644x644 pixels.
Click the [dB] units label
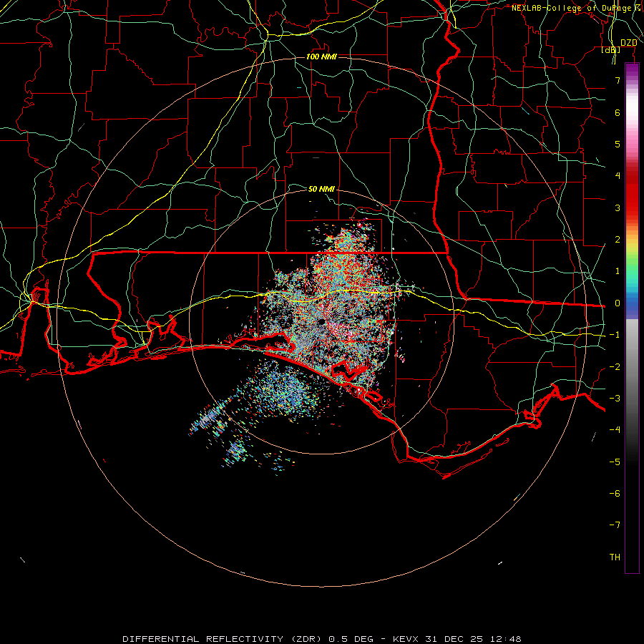click(611, 50)
